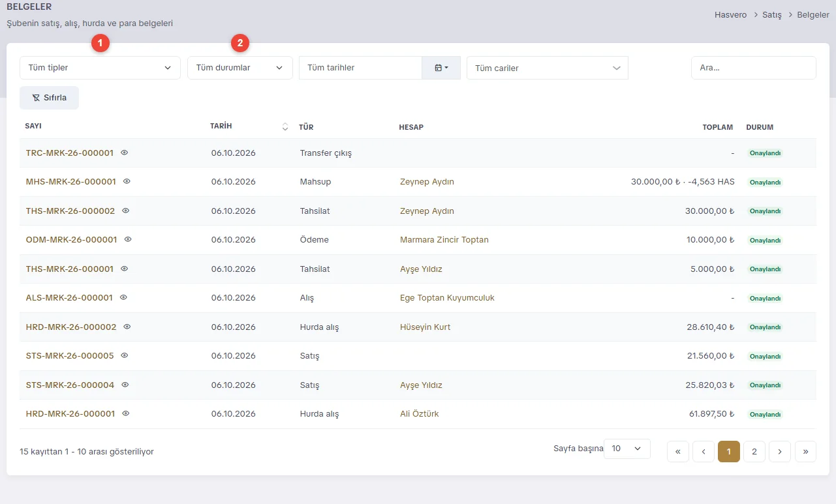Screen dimensions: 836x504
Task: Click the eye icon for STS-MRK-26-000005
Action: pyautogui.click(x=125, y=355)
